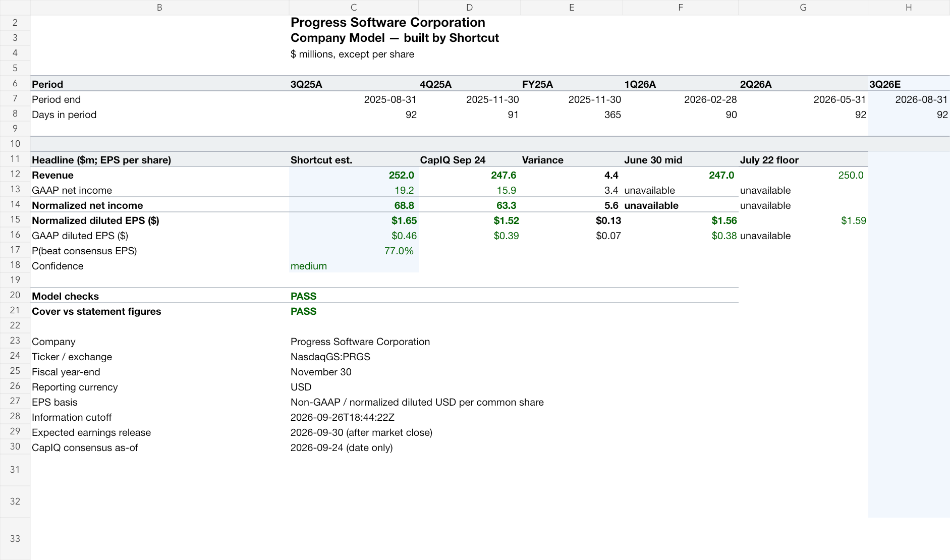Click the CapIQ revenue 247.6
Screen dimensions: 950x560
point(504,175)
